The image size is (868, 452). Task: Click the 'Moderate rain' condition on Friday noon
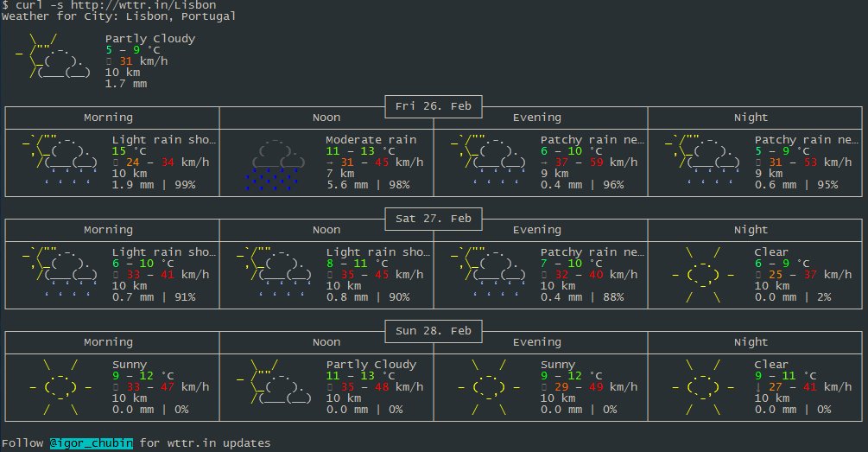click(x=371, y=140)
